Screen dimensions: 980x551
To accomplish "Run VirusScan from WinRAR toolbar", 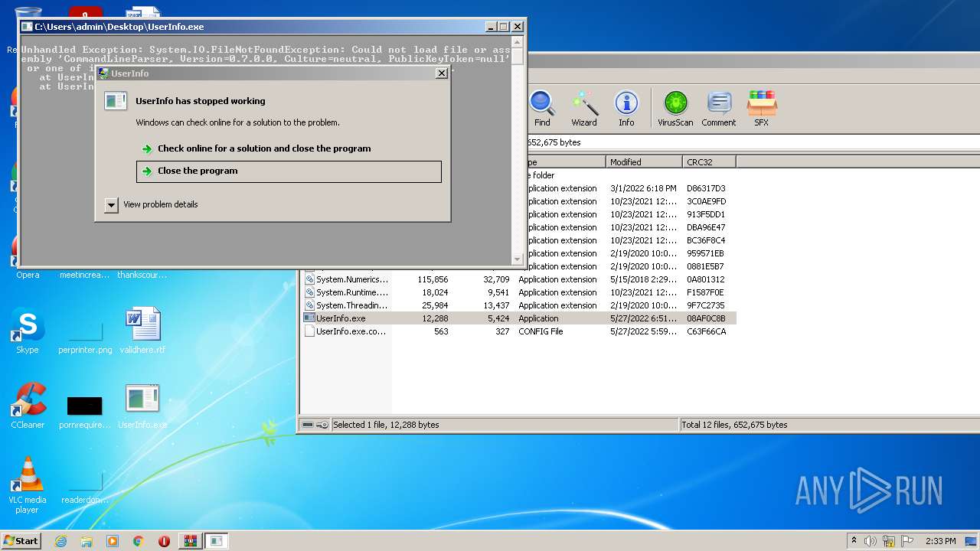I will click(x=675, y=109).
